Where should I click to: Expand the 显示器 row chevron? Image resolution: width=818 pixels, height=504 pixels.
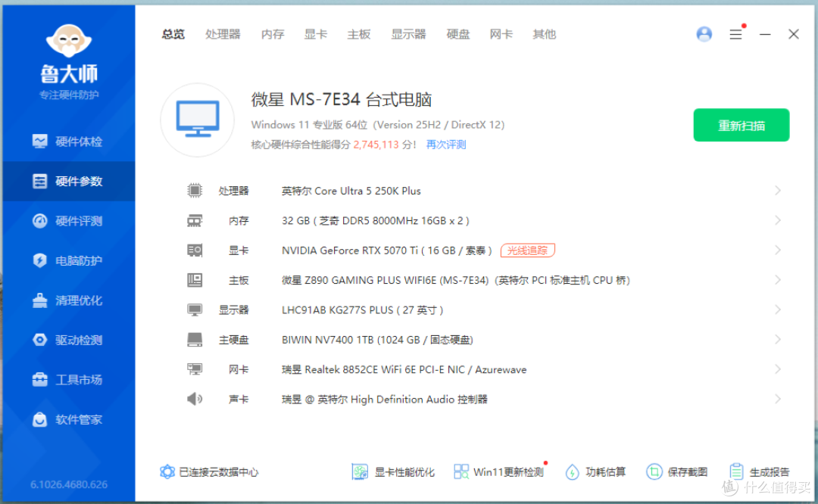[x=777, y=310]
